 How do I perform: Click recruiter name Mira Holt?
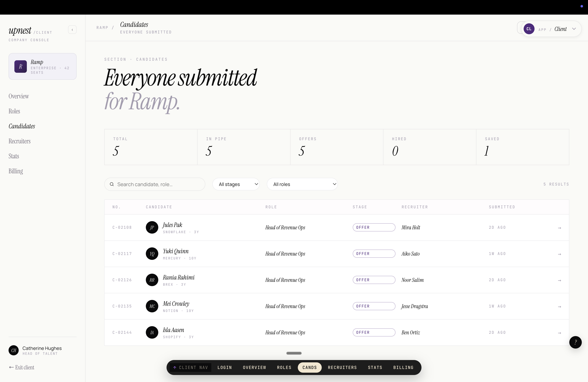(x=411, y=227)
